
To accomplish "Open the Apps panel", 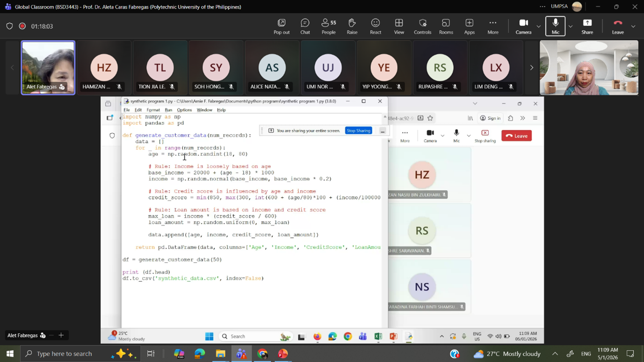I will tap(469, 26).
